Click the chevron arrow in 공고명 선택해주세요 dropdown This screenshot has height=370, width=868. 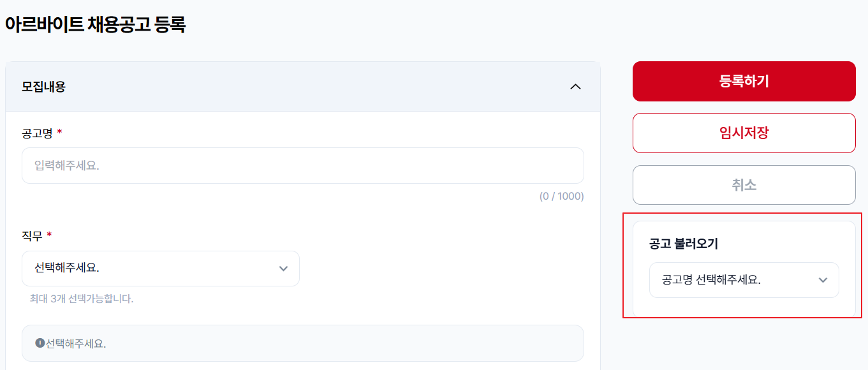click(x=823, y=280)
